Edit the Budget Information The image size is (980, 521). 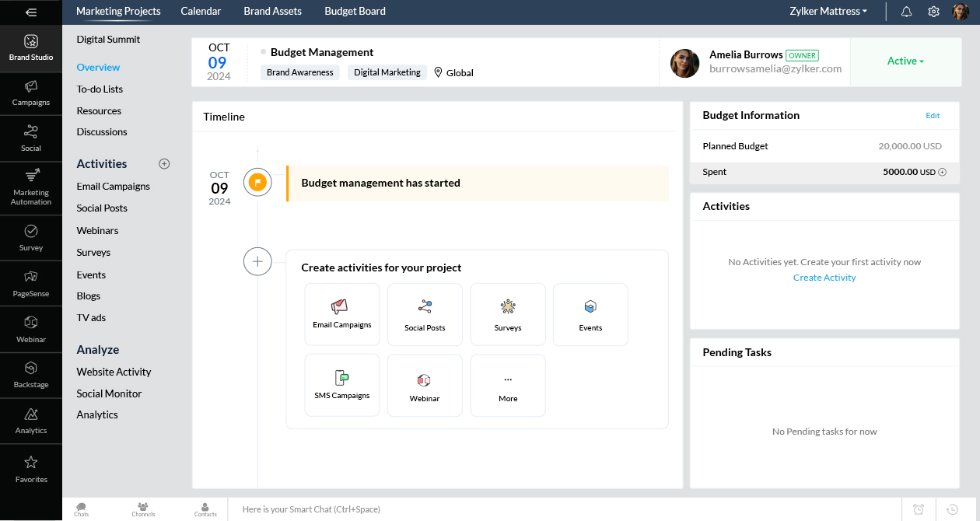point(933,116)
